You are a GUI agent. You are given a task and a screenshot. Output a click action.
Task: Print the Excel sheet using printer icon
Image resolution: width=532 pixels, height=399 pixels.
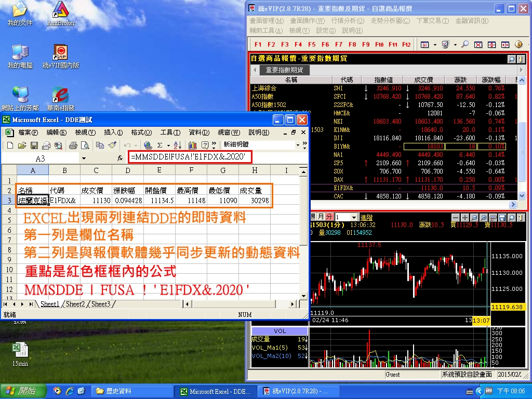(x=73, y=145)
